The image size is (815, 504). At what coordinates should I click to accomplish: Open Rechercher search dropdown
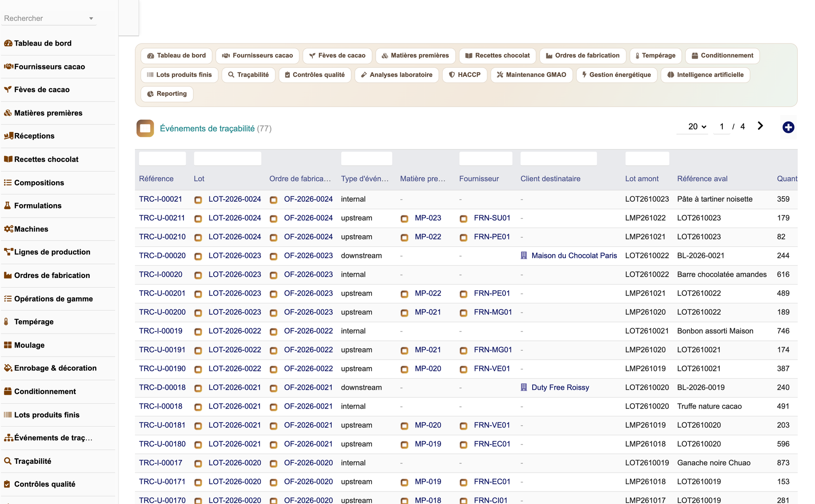(49, 18)
